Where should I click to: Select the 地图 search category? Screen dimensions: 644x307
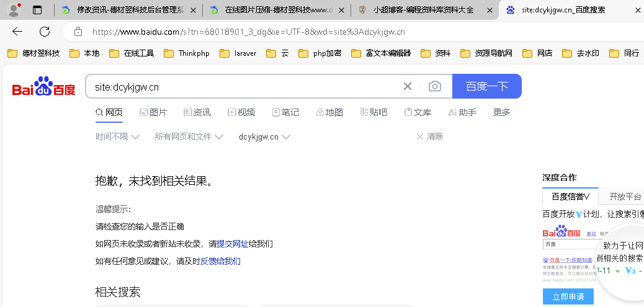(329, 112)
